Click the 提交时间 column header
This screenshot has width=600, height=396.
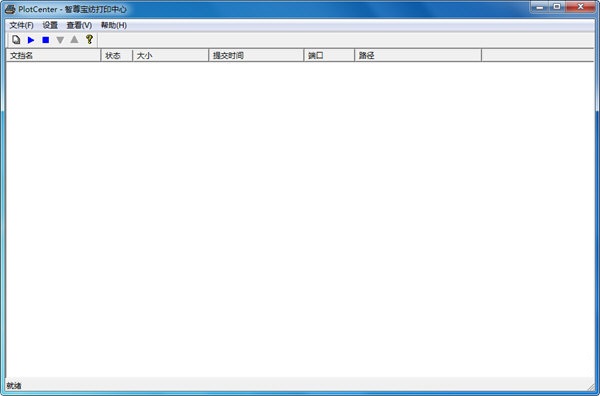256,55
